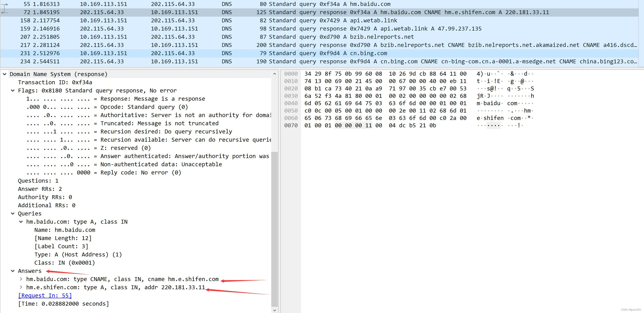Image resolution: width=644 pixels, height=313 pixels.
Task: Select the Authority RRs: 0 field
Action: [x=45, y=197]
